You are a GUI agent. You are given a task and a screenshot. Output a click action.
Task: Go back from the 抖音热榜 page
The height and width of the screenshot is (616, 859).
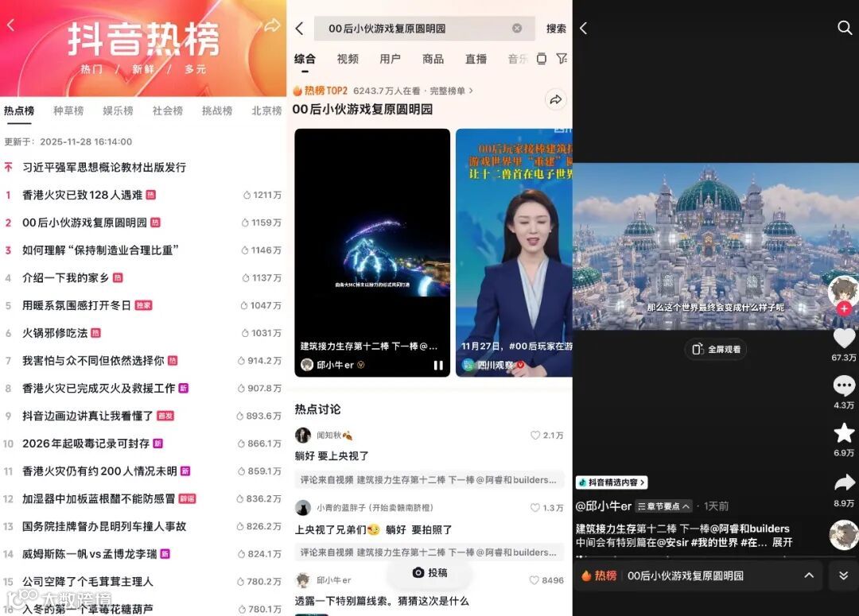10,25
